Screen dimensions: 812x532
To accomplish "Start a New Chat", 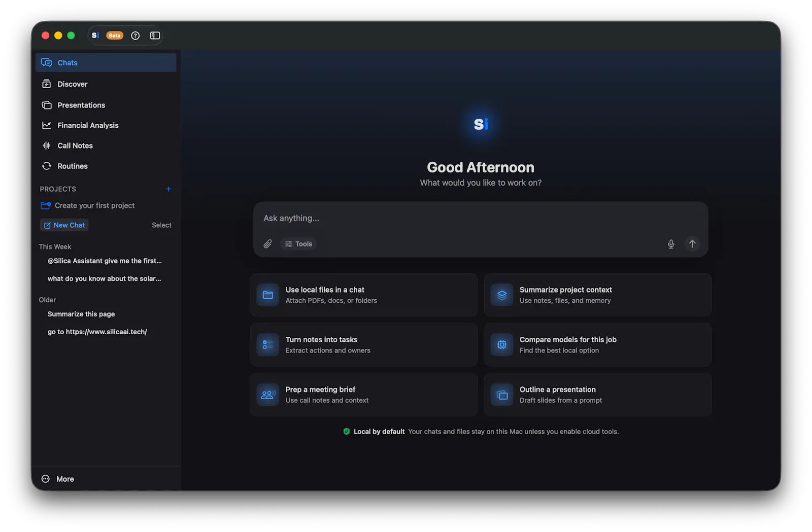I will coord(64,225).
